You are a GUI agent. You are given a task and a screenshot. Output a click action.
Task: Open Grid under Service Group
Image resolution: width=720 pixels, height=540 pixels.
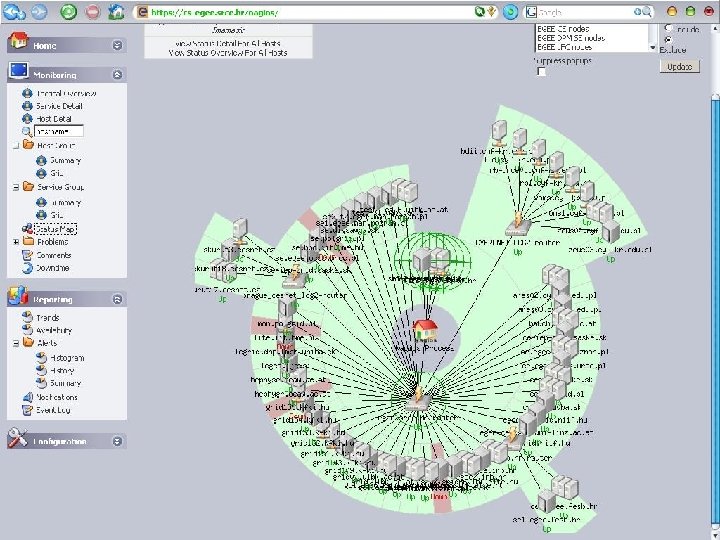coord(56,215)
